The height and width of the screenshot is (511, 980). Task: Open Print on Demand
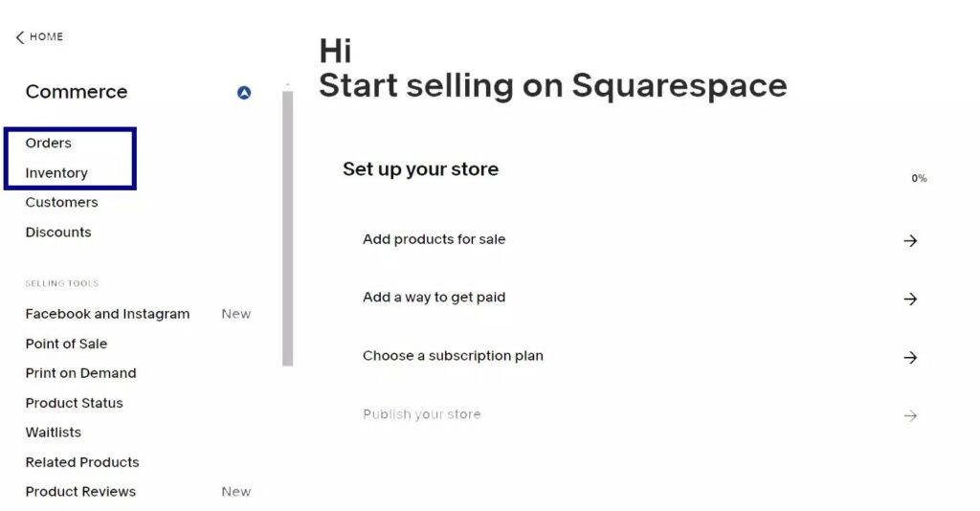[x=80, y=373]
